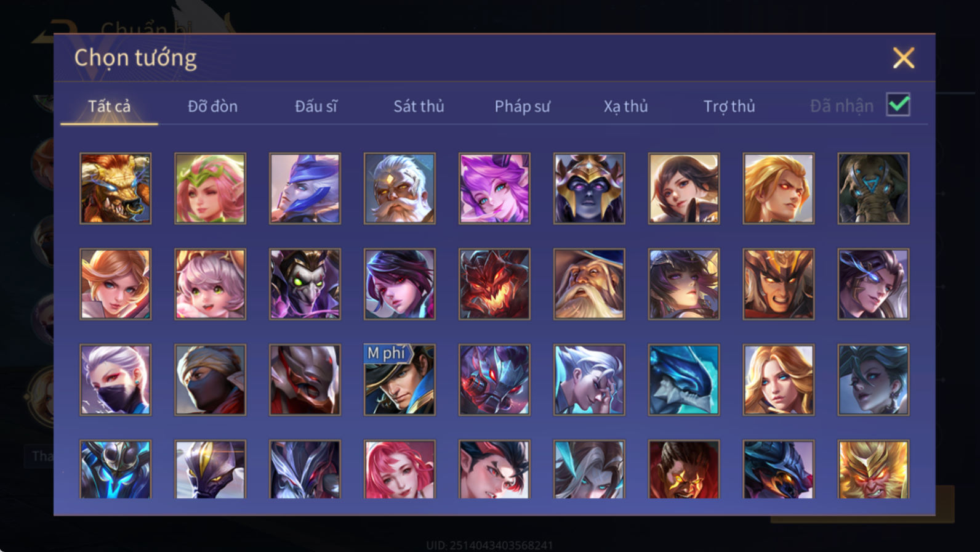Viewport: 980px width, 552px height.
Task: Pick the skull-faced hero with green eyes
Action: click(x=305, y=284)
